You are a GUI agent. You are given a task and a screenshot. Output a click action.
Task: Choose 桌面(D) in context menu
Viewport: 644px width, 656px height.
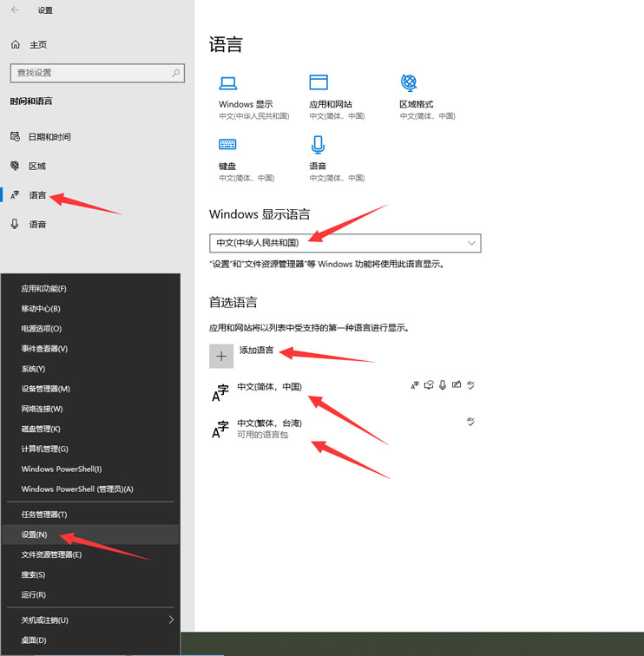coord(34,640)
